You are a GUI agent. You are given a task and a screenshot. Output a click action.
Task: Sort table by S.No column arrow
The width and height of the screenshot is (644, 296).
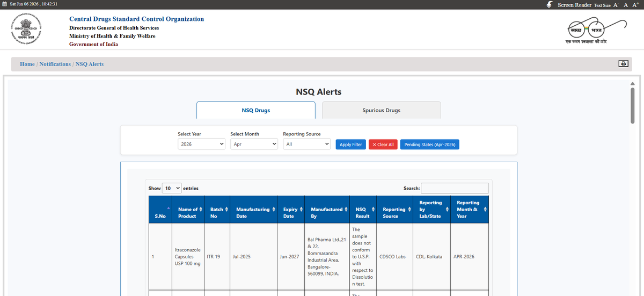point(168,207)
